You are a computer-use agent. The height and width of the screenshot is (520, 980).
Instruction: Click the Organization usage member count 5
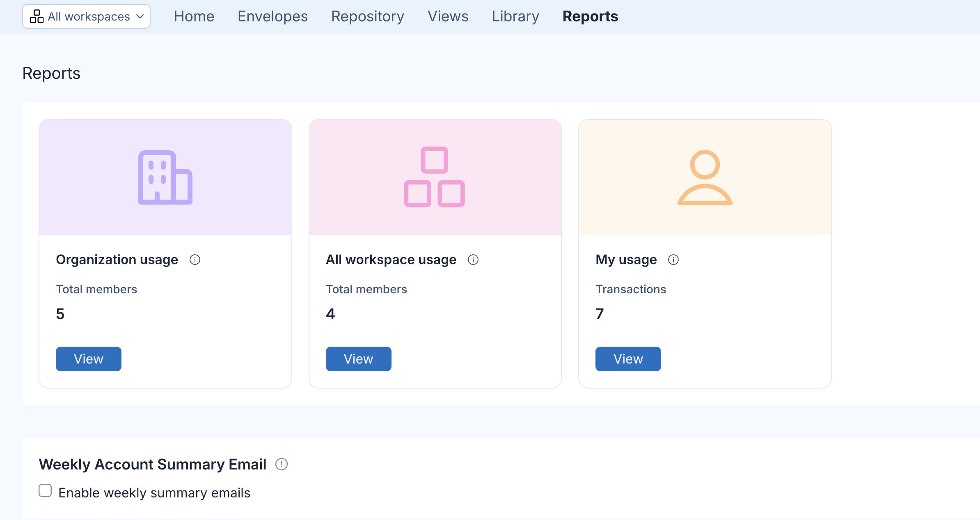(60, 314)
